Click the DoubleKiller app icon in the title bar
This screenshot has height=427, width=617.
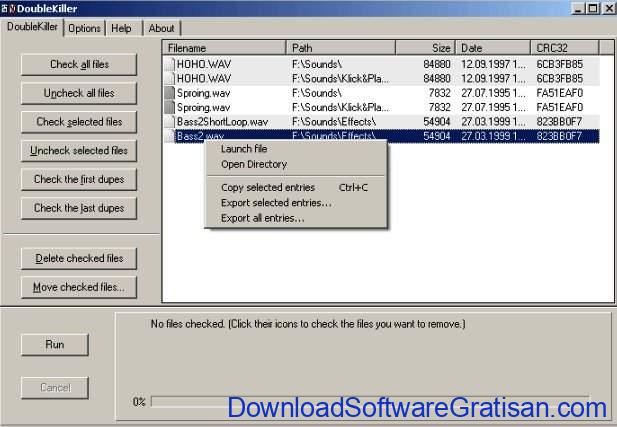coord(8,8)
